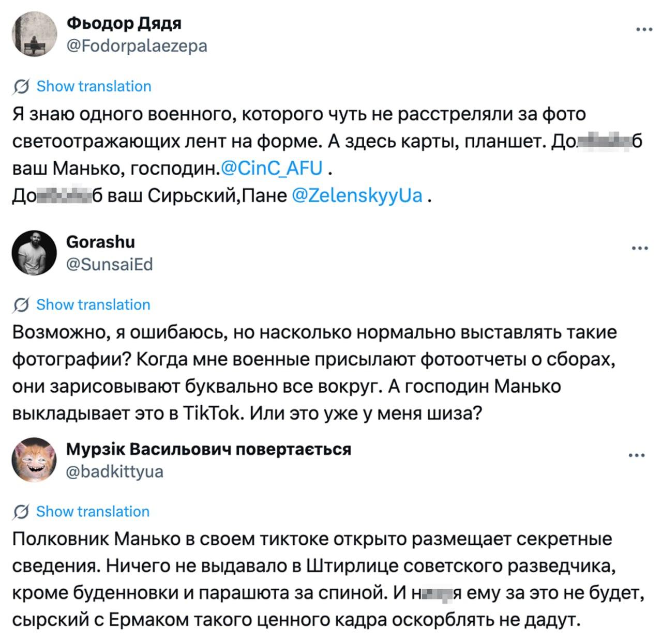Viewport: 662px width, 644px height.
Task: Click the @badkittyua handle
Action: click(x=115, y=471)
